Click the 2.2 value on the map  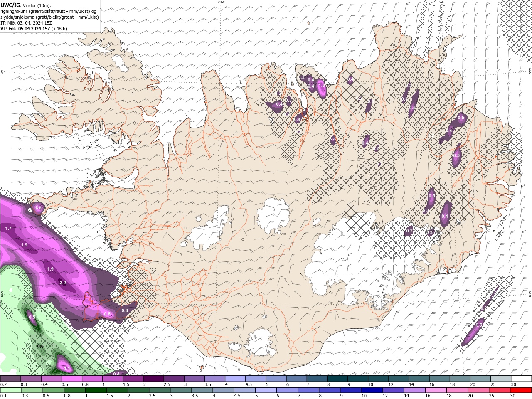pos(63,283)
